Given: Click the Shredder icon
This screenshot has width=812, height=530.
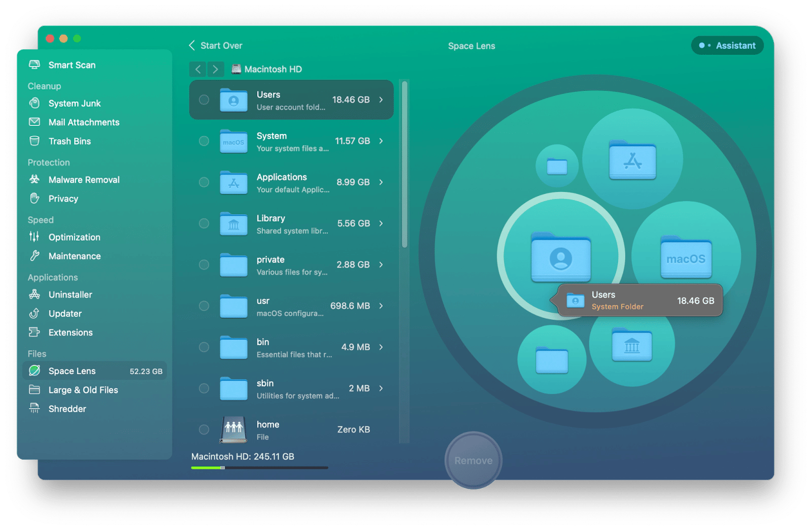Looking at the screenshot, I should tap(35, 408).
